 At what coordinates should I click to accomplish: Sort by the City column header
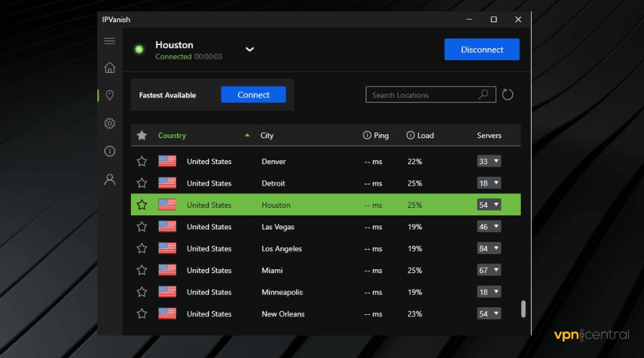(267, 135)
